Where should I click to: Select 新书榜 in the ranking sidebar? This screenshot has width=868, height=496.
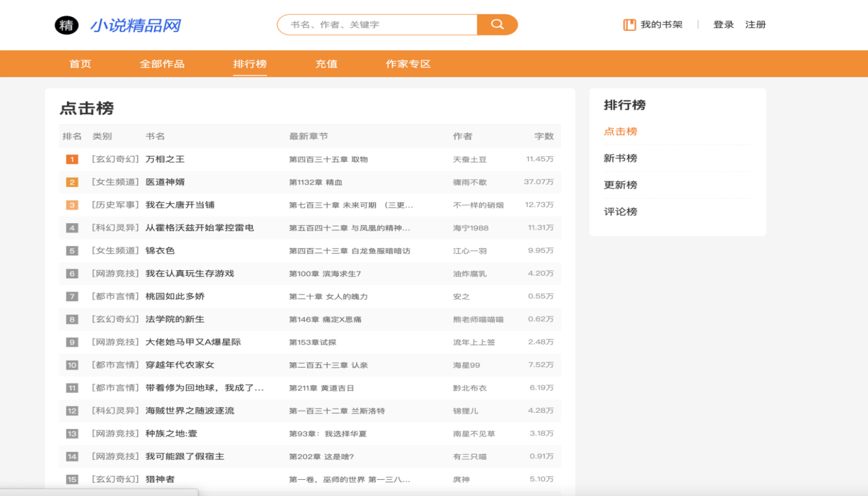[x=621, y=158]
